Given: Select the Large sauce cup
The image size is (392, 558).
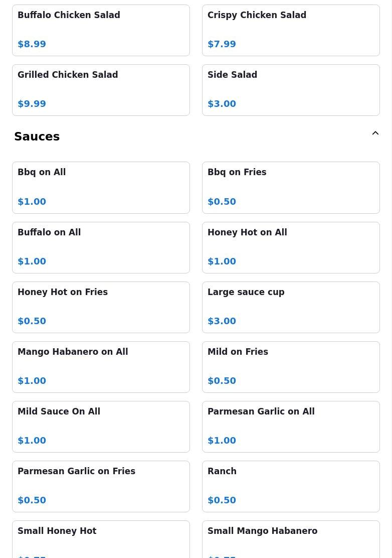Looking at the screenshot, I should coord(291,308).
